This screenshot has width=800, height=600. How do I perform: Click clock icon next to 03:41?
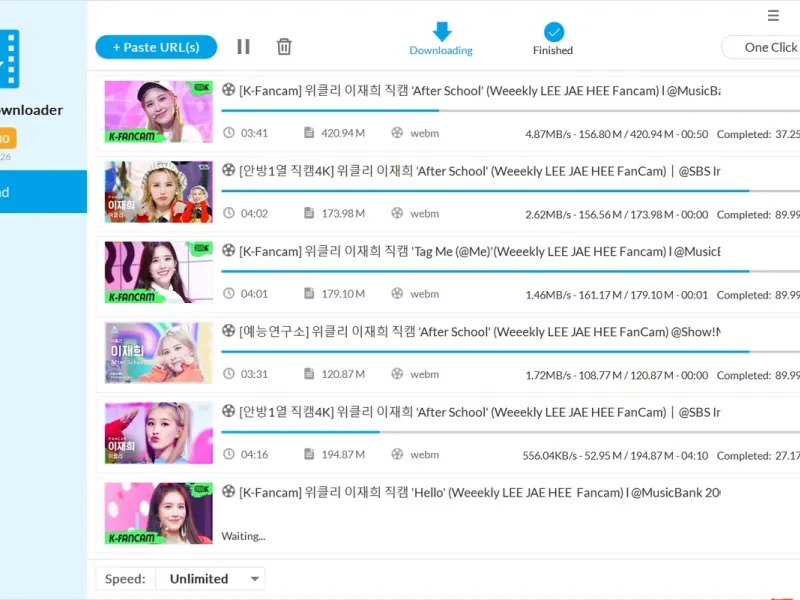click(x=229, y=133)
